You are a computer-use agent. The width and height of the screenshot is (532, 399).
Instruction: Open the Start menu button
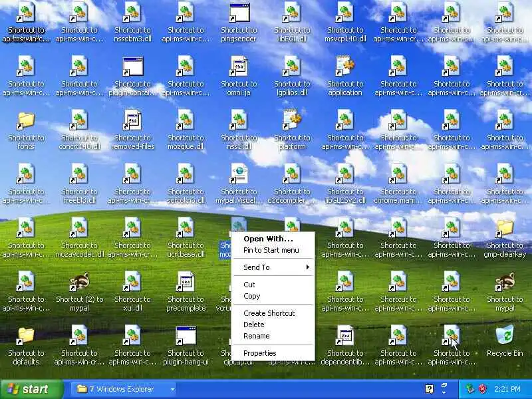pyautogui.click(x=31, y=389)
